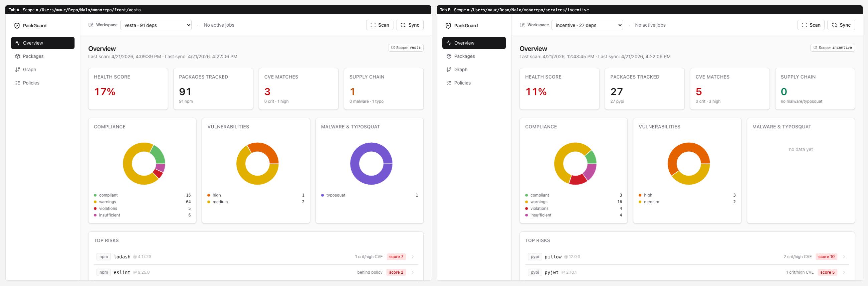Click the Overview pulse icon in Tab A sidebar
This screenshot has height=286, width=868.
17,43
